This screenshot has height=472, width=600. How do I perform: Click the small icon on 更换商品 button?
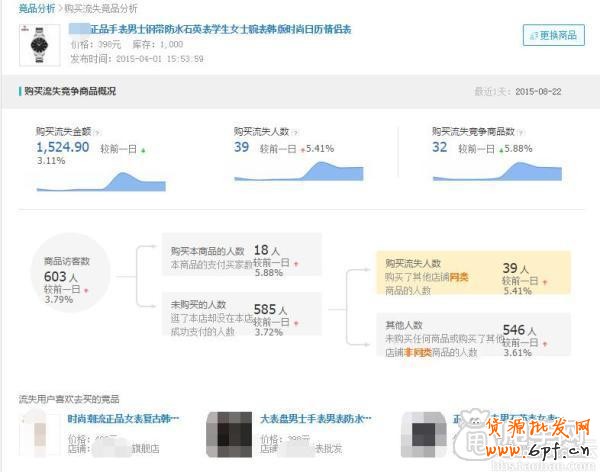click(533, 36)
